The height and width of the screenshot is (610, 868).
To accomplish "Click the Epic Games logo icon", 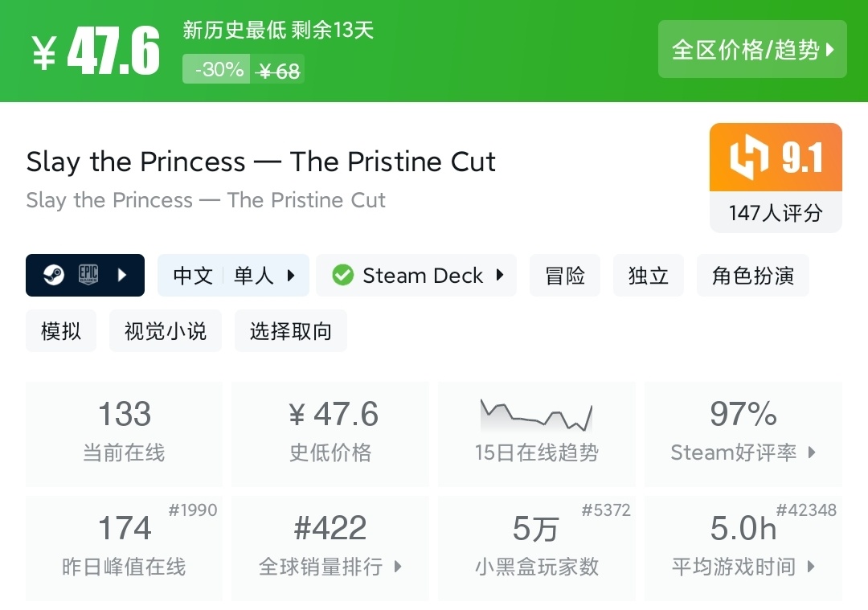I will pyautogui.click(x=88, y=275).
